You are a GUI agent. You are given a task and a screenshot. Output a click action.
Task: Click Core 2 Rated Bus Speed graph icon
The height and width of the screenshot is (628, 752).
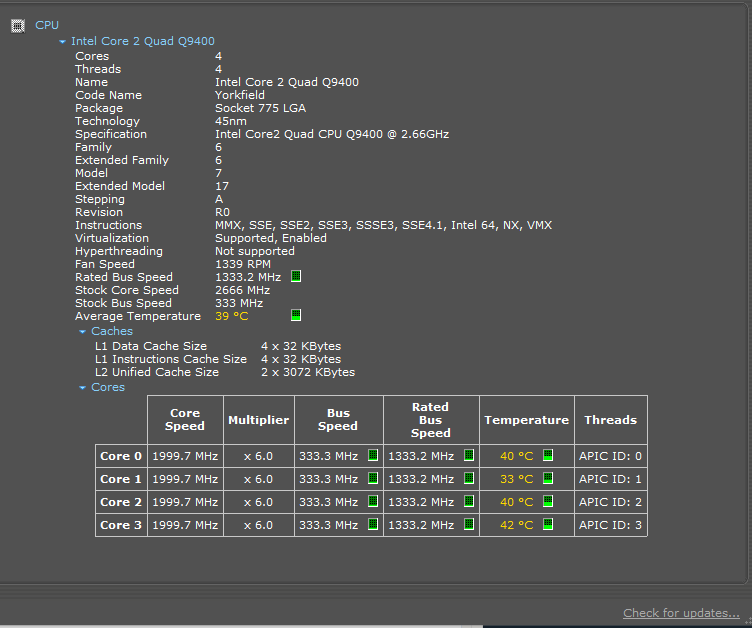(x=469, y=501)
